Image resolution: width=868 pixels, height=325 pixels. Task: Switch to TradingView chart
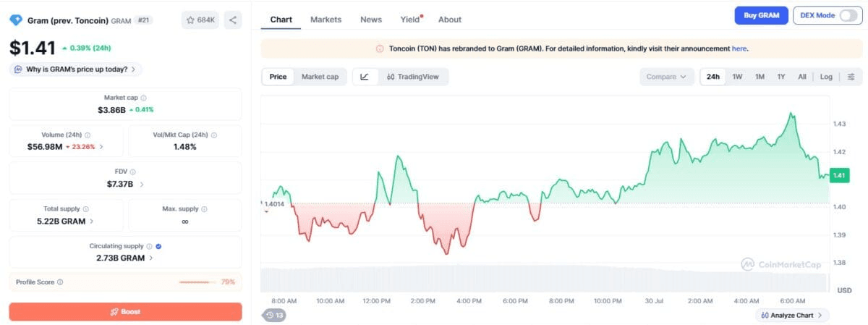point(412,77)
